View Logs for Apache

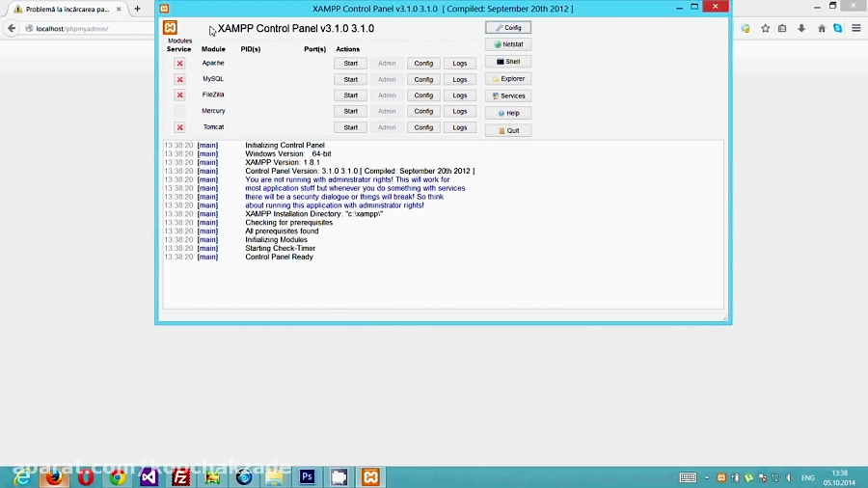pyautogui.click(x=459, y=63)
